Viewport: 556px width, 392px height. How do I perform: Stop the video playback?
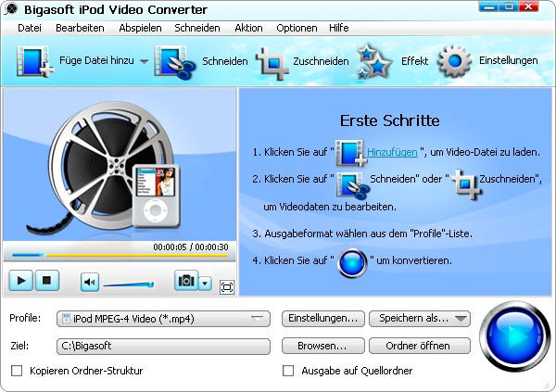coord(46,281)
